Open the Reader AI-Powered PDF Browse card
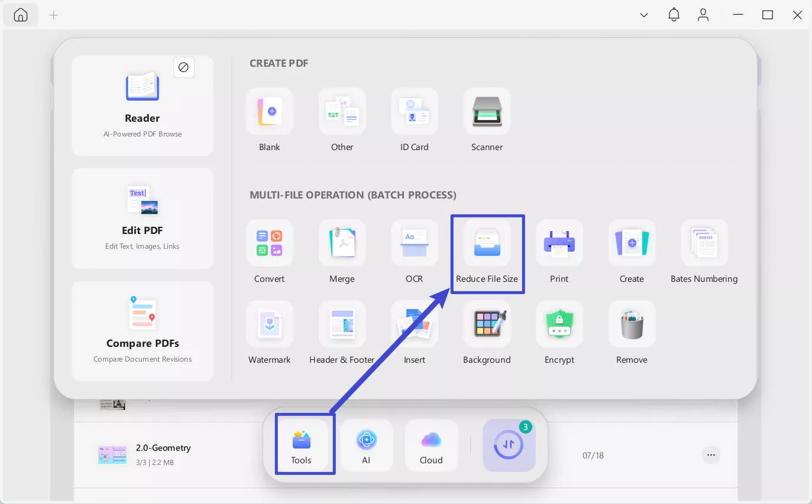The image size is (812, 504). [143, 106]
